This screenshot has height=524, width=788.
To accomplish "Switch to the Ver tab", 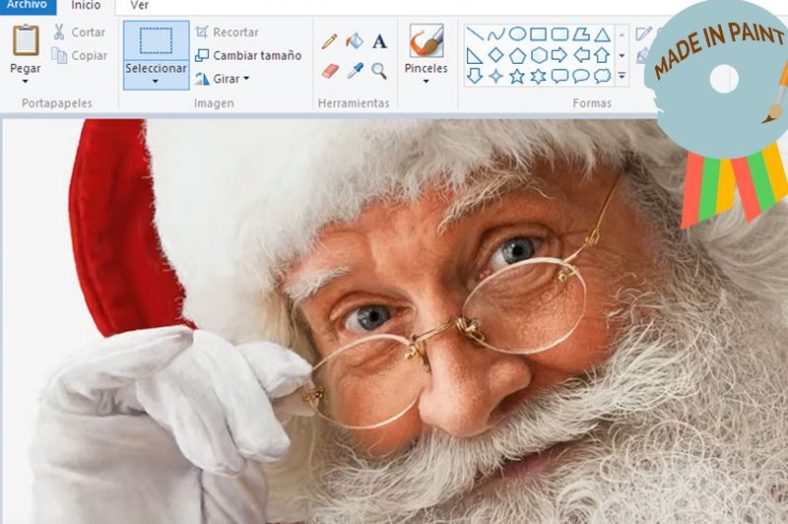I will click(x=139, y=5).
